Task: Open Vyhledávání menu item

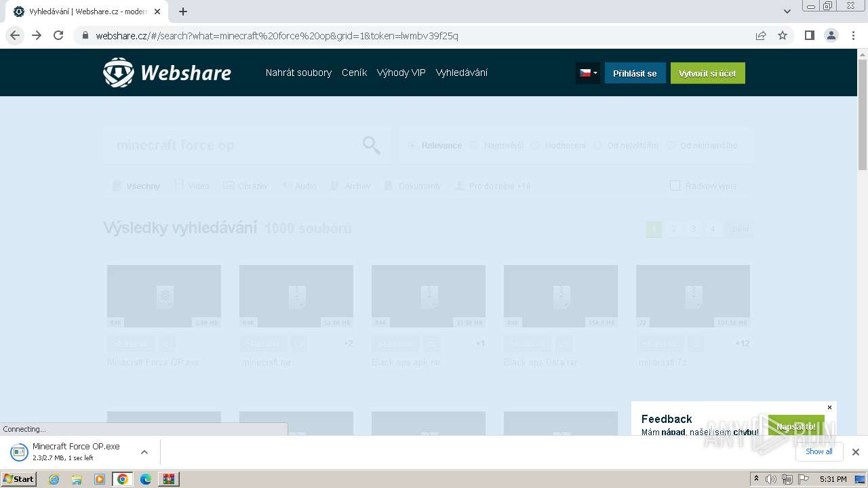Action: tap(461, 73)
